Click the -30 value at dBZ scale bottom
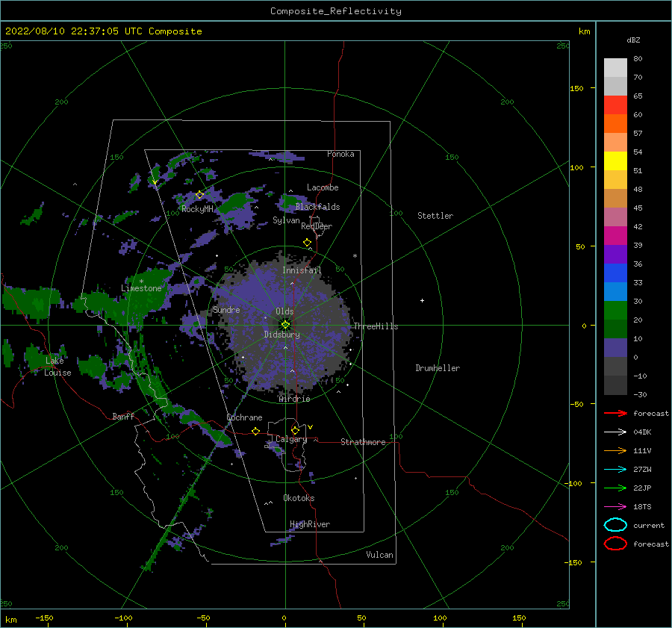Screen dimensions: 672x628 [640, 394]
